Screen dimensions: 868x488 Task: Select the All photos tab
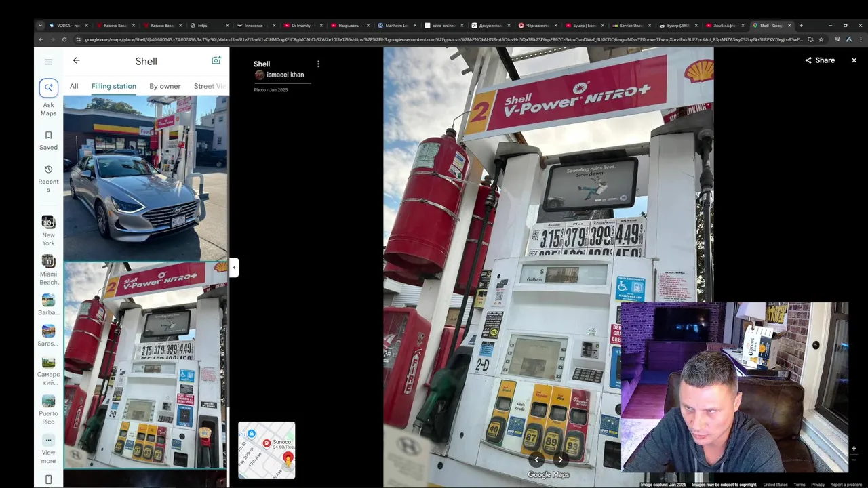tap(74, 86)
